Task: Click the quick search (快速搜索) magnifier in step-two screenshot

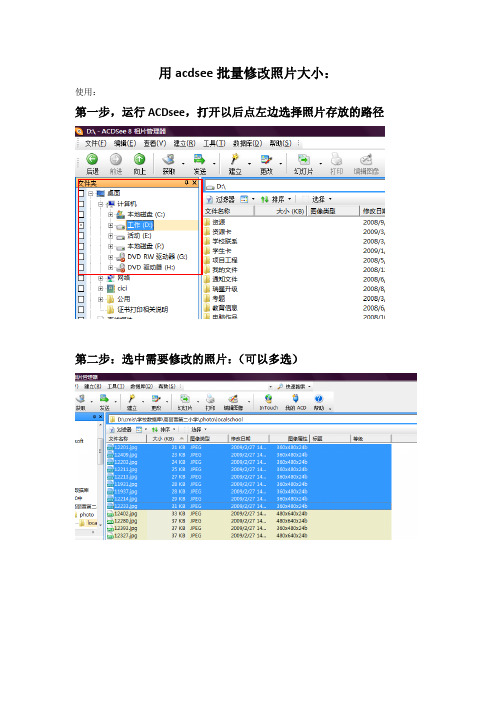Action: tap(280, 386)
